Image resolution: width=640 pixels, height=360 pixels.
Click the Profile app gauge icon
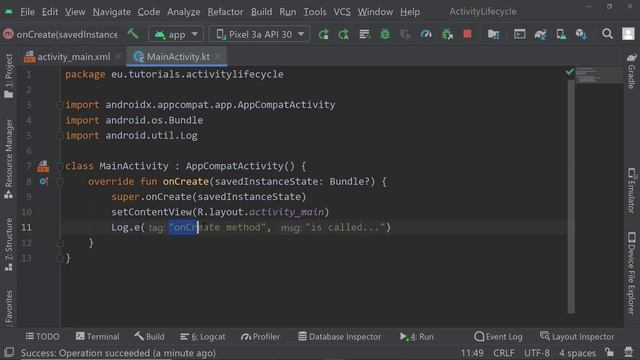point(426,34)
